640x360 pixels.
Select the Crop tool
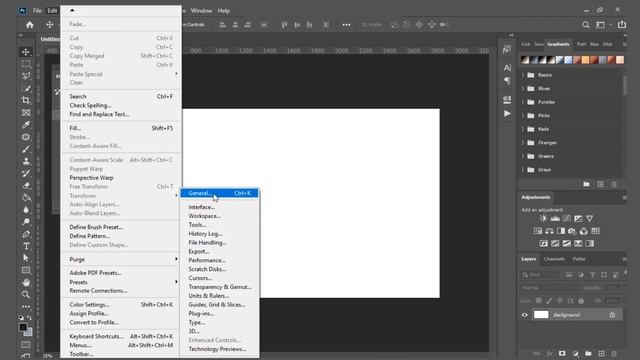pyautogui.click(x=26, y=100)
